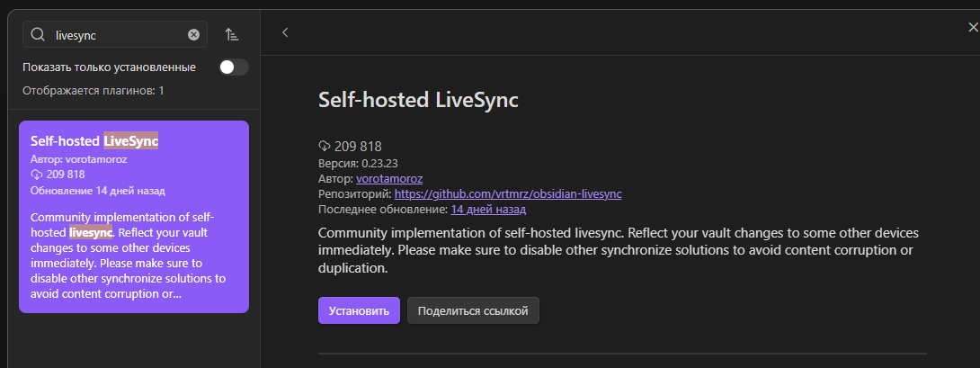Click the highlighted LiveSync word in the card title

pos(131,141)
